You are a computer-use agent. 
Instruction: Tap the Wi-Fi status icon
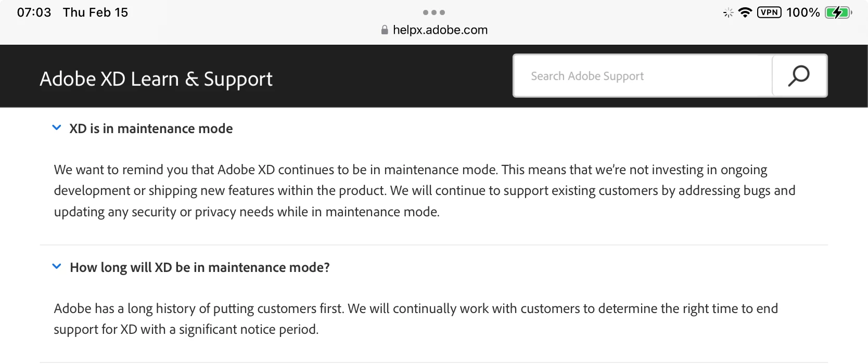(x=745, y=12)
